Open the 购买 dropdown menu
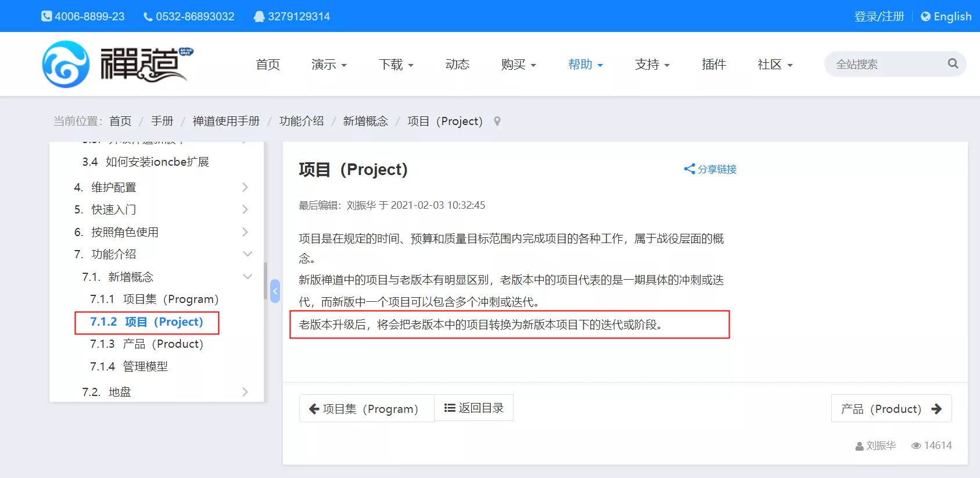 [x=518, y=65]
